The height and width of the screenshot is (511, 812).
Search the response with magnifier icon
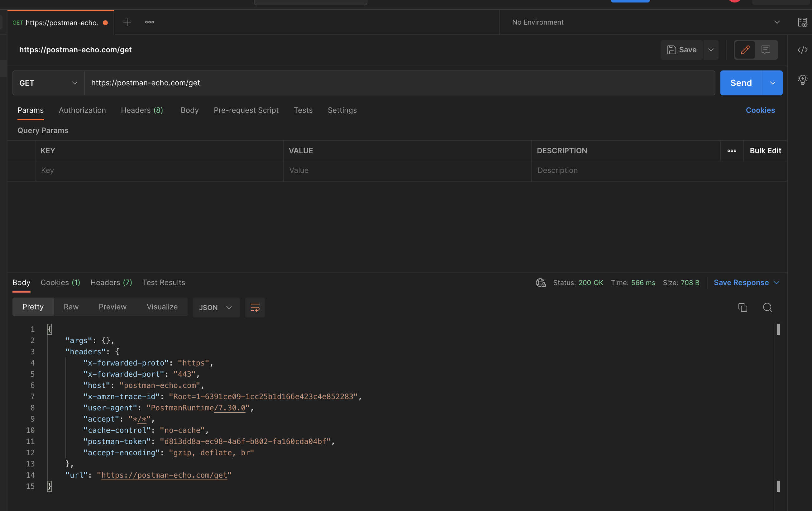tap(767, 307)
